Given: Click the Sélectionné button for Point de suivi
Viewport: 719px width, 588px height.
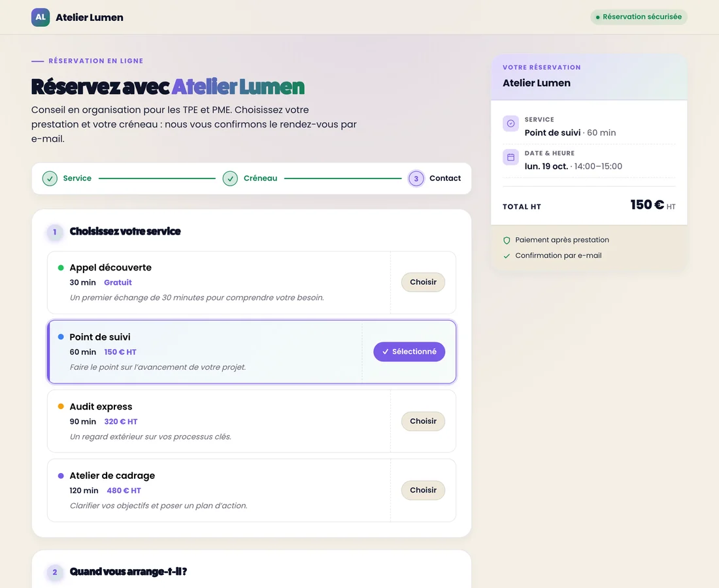Looking at the screenshot, I should [409, 351].
